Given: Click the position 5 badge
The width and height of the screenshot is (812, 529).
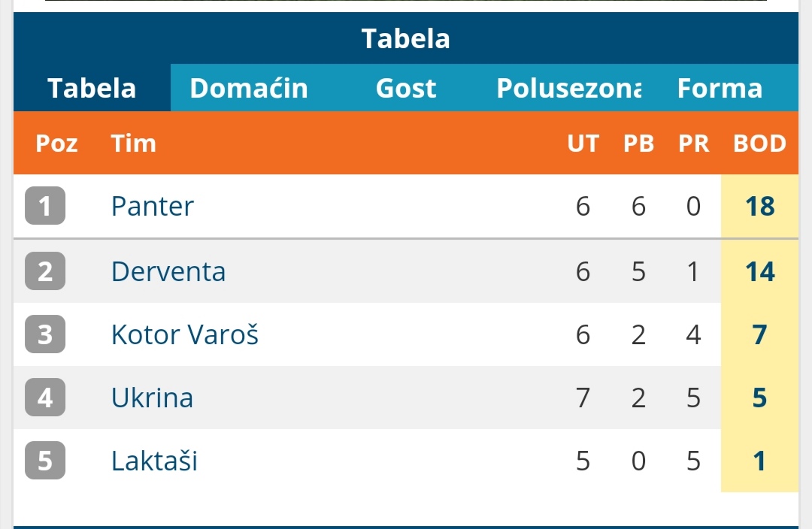Looking at the screenshot, I should coord(45,461).
